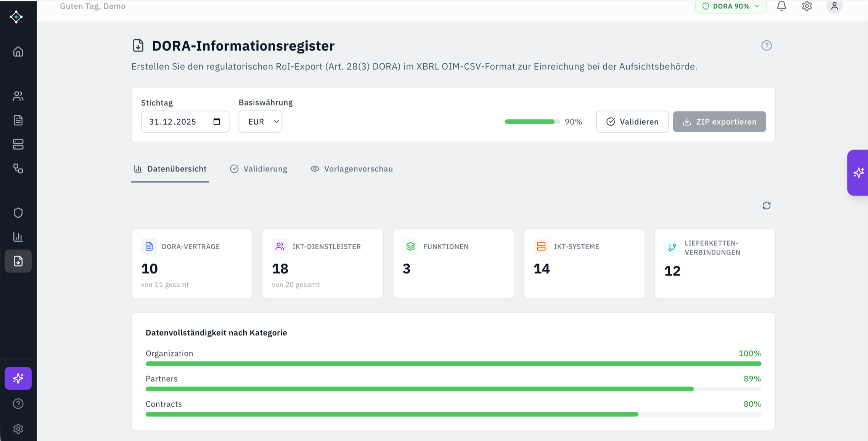Open the purple AI assistant sparkle icon
Image resolution: width=868 pixels, height=441 pixels.
point(18,378)
